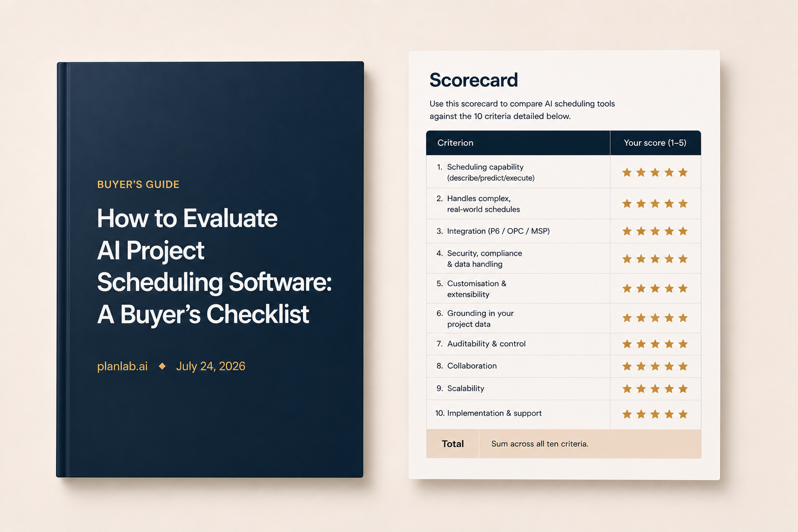Click fourth star in Grounding row

tap(669, 318)
